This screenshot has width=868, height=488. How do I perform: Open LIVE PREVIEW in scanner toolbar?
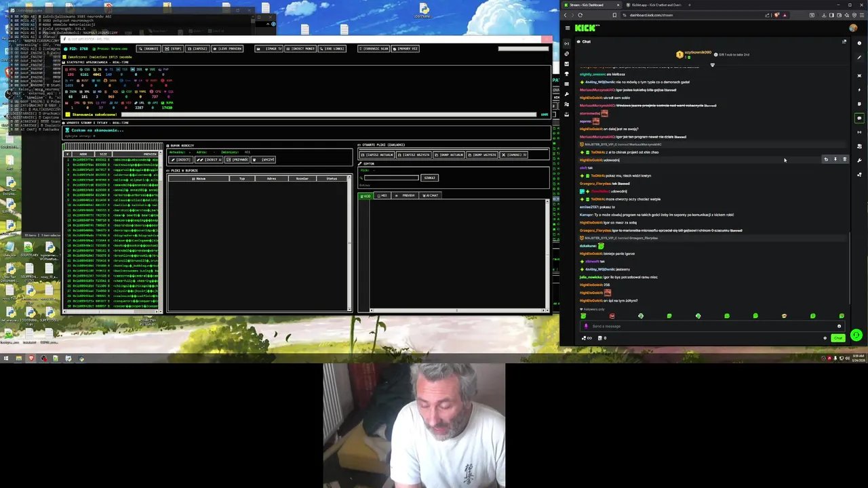(227, 48)
